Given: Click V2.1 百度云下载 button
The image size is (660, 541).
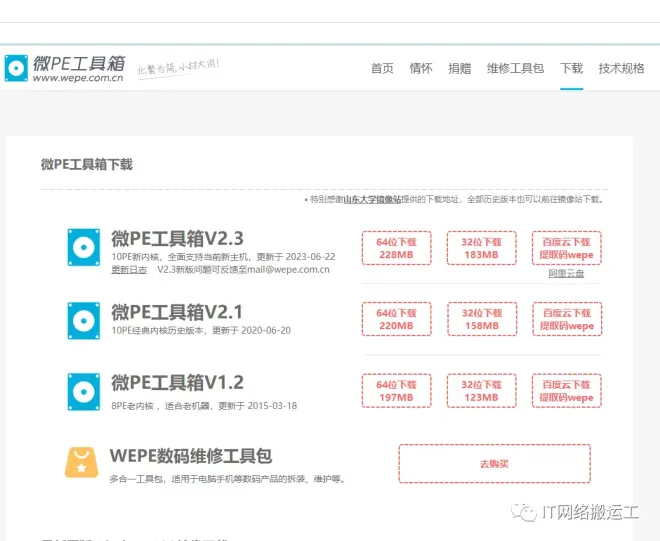Looking at the screenshot, I should [x=567, y=319].
